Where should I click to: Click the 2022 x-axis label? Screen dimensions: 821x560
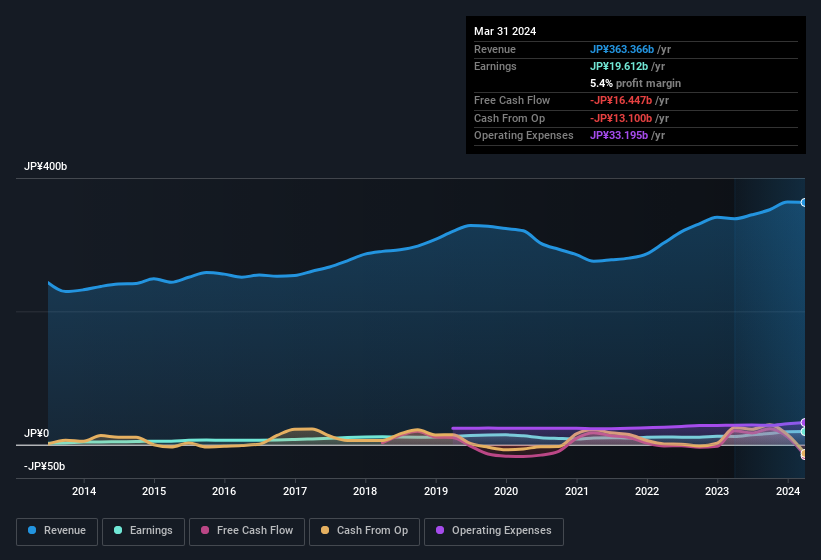pyautogui.click(x=647, y=491)
